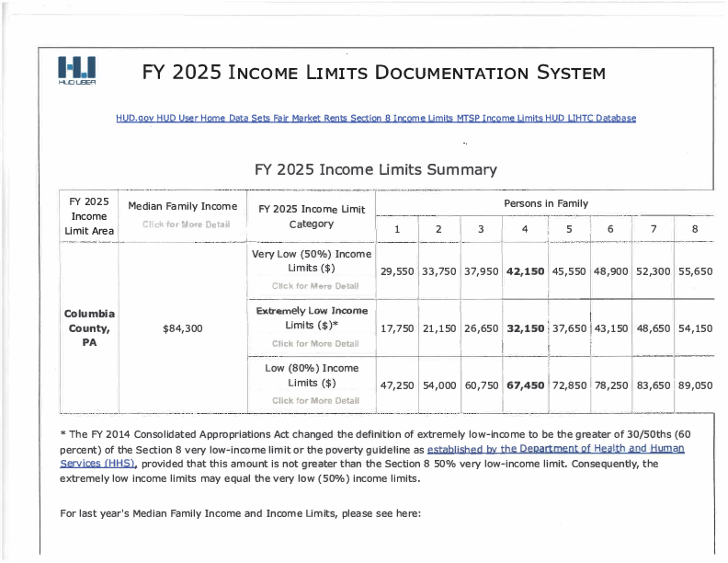The image size is (728, 563).
Task: Click the Persons in Family column header
Action: click(x=545, y=203)
